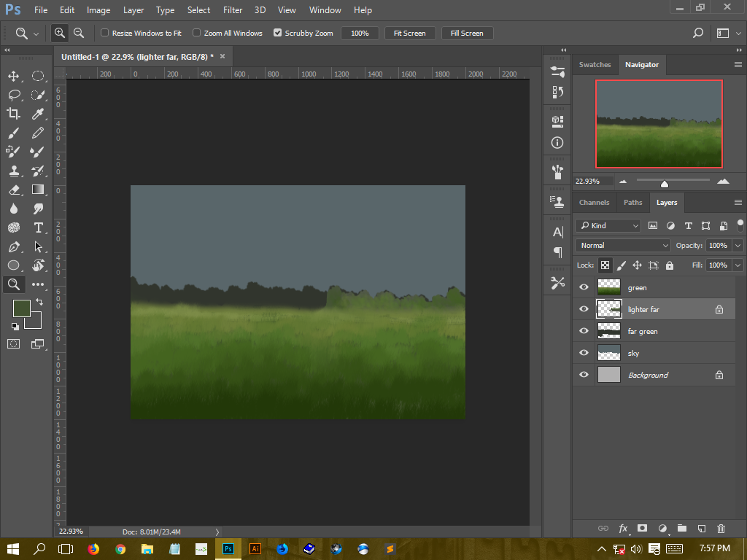Switch to the Swatches tab
Image resolution: width=747 pixels, height=560 pixels.
click(x=595, y=65)
